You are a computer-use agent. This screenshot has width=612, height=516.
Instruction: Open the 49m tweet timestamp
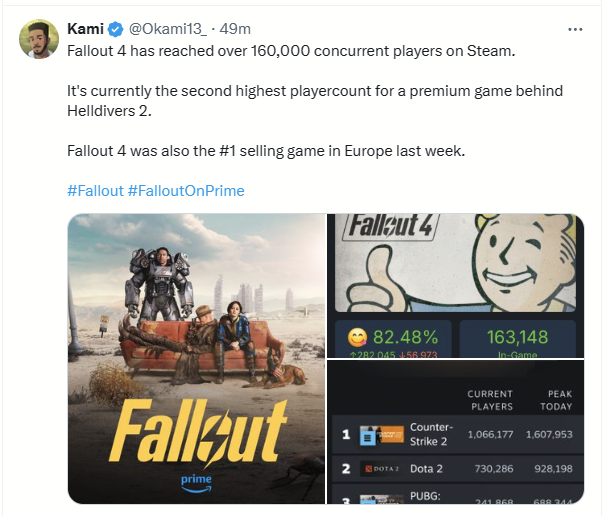click(x=235, y=30)
